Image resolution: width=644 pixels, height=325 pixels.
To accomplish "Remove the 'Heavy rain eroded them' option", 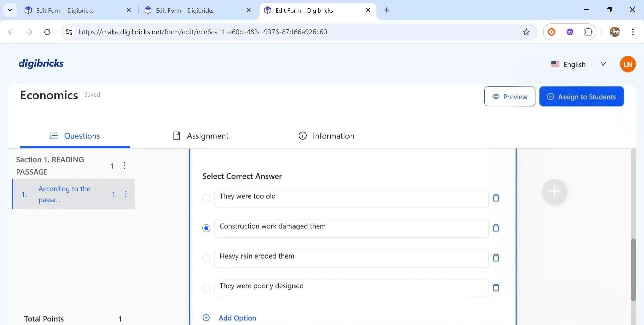I will pos(496,258).
